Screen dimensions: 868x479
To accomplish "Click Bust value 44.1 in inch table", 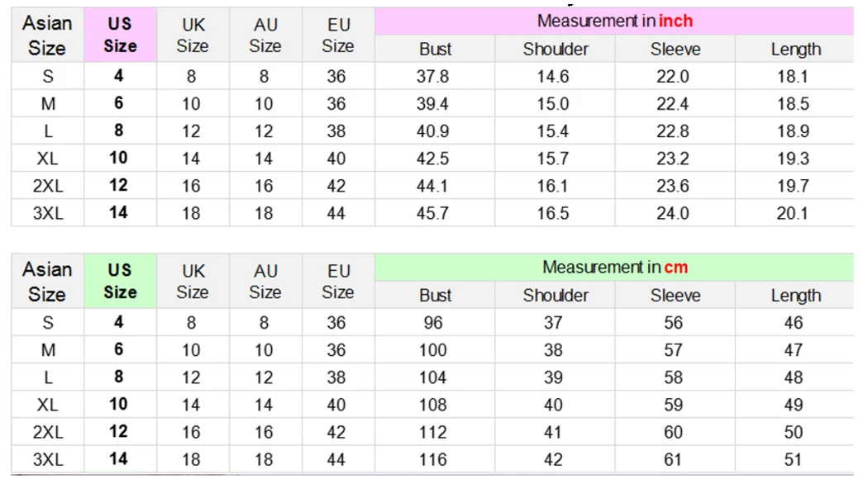I will pyautogui.click(x=433, y=186).
